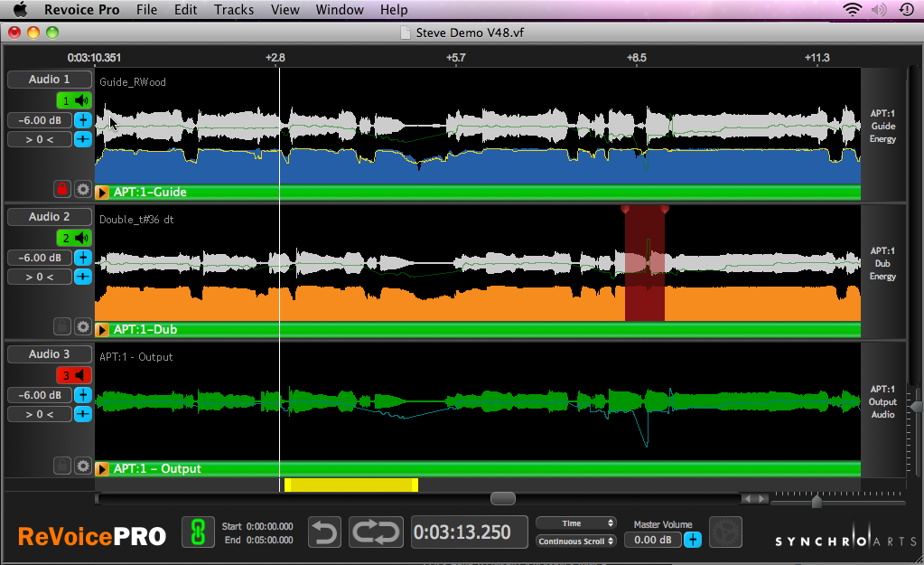This screenshot has height=565, width=924.
Task: Click the Audio 2 track name button
Action: 49,217
